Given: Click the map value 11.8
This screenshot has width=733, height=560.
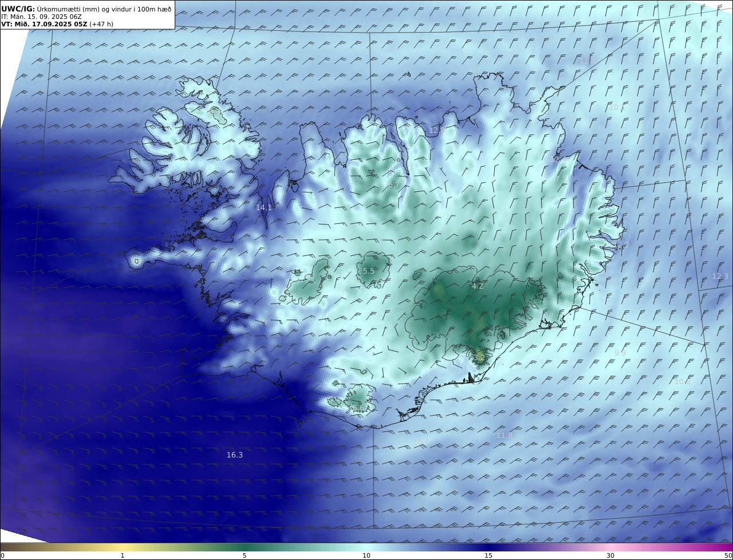Looking at the screenshot, I should point(505,436).
